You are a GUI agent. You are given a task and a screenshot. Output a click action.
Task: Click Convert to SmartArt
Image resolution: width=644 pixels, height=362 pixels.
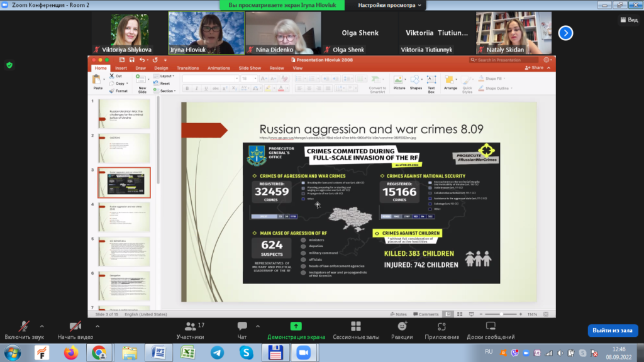coord(377,84)
